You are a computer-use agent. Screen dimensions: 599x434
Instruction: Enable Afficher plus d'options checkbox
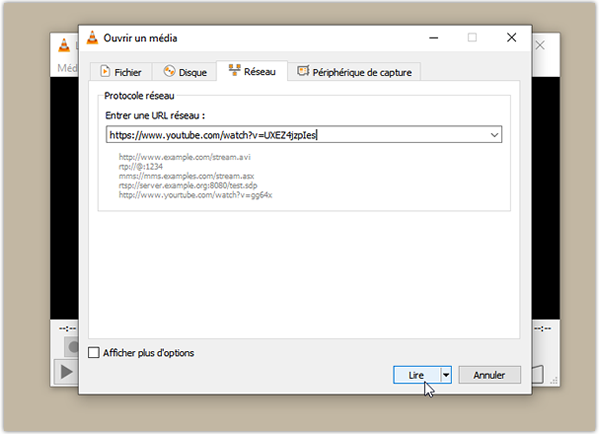[x=94, y=352]
